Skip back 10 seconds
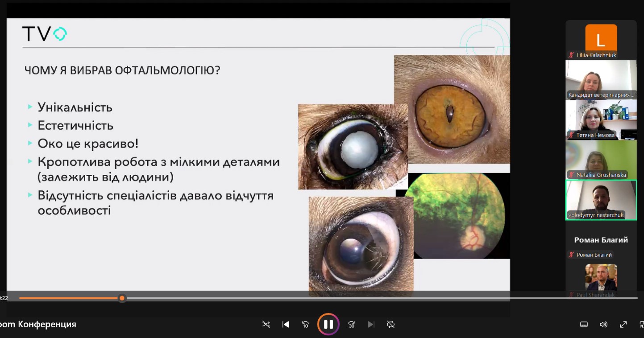The image size is (644, 338). coord(306,325)
